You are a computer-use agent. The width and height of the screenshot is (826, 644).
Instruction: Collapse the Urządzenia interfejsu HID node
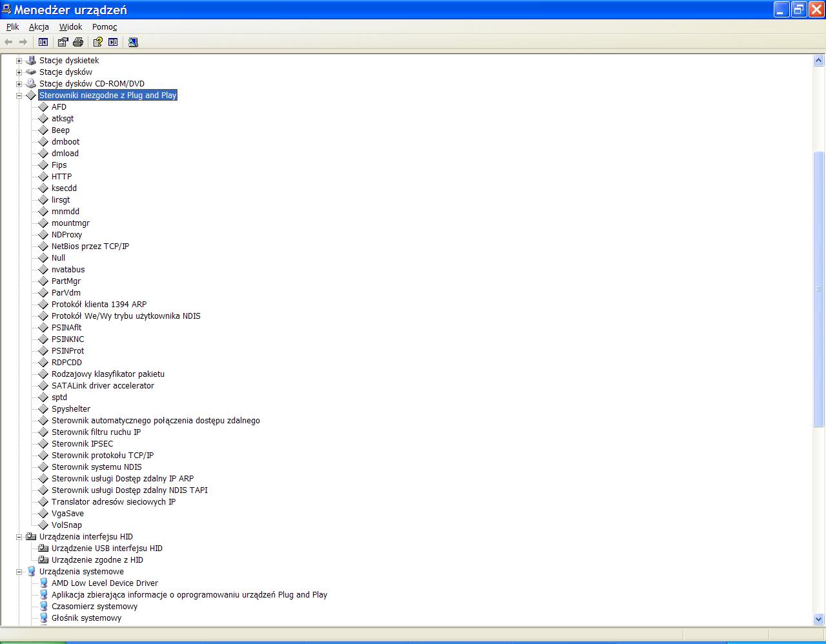tap(19, 537)
